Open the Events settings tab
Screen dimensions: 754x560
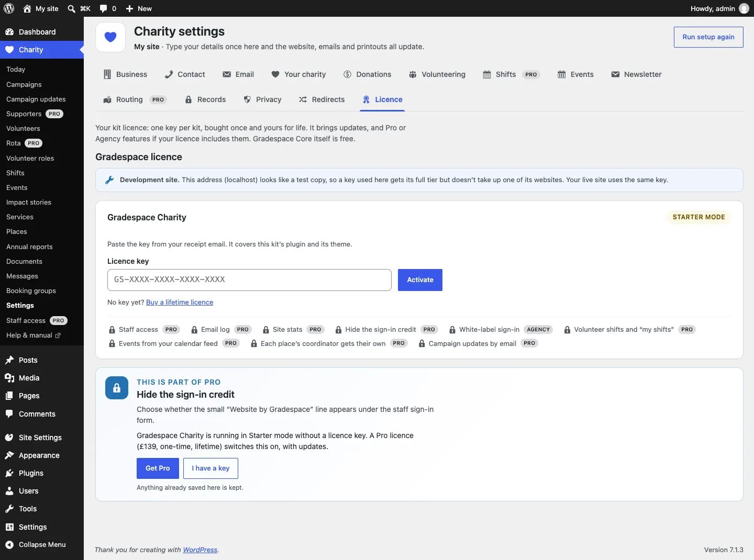coord(575,74)
